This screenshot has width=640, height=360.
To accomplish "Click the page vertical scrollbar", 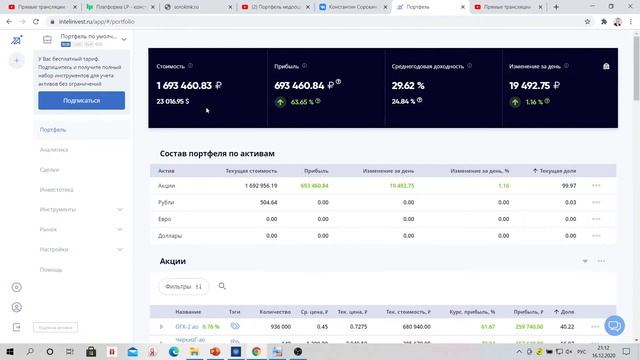I will (x=636, y=68).
